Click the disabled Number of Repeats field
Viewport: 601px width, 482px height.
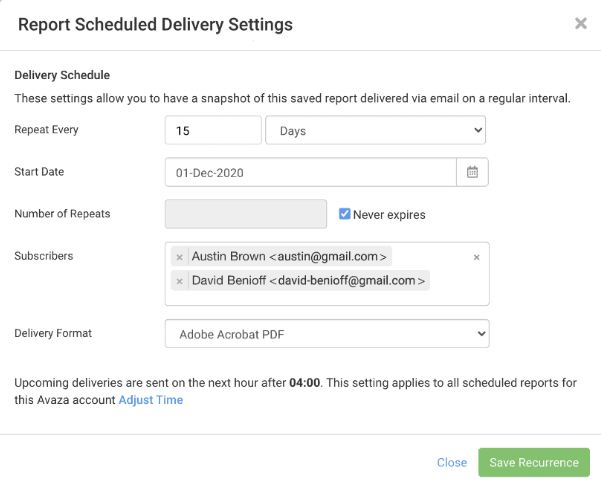point(246,214)
